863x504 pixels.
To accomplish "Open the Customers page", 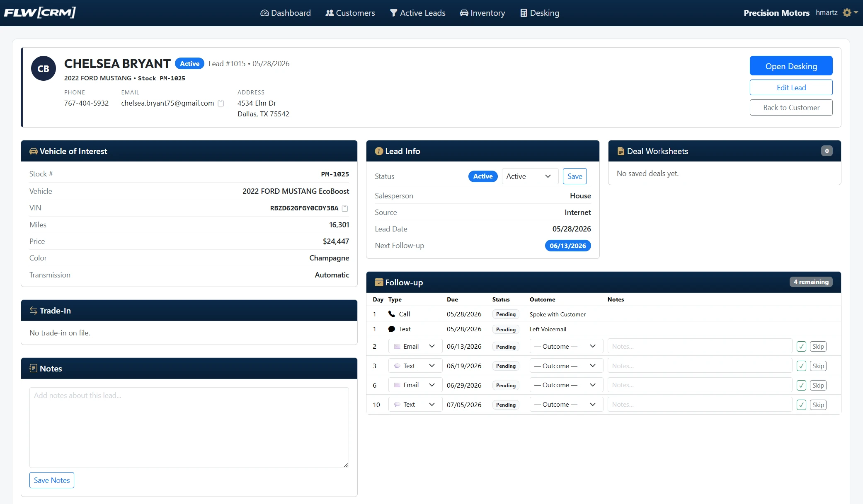I will pyautogui.click(x=350, y=13).
